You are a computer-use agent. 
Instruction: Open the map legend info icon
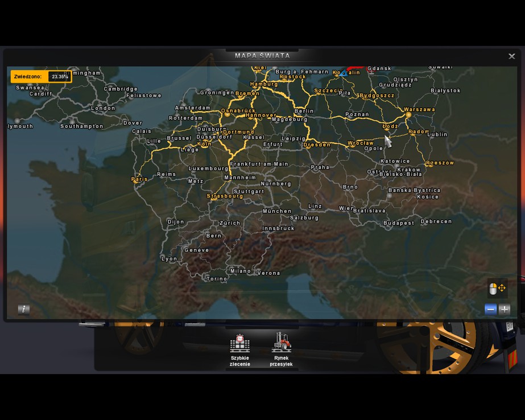point(23,309)
